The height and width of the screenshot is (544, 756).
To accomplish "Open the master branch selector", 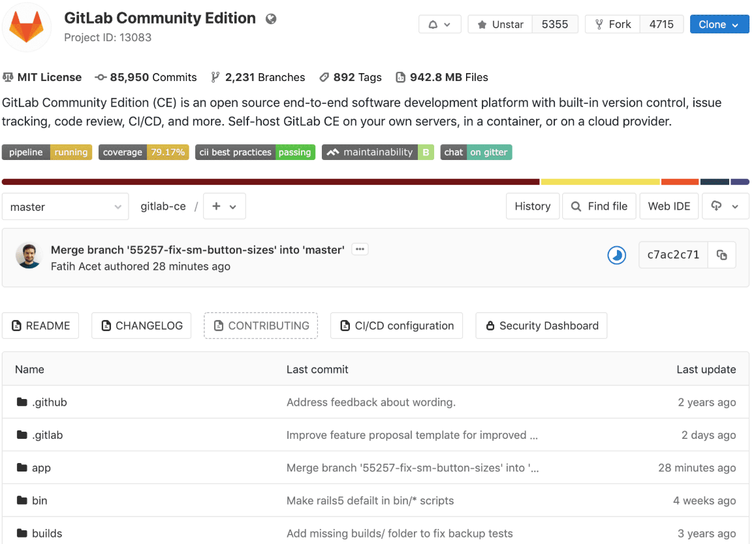I will (65, 207).
